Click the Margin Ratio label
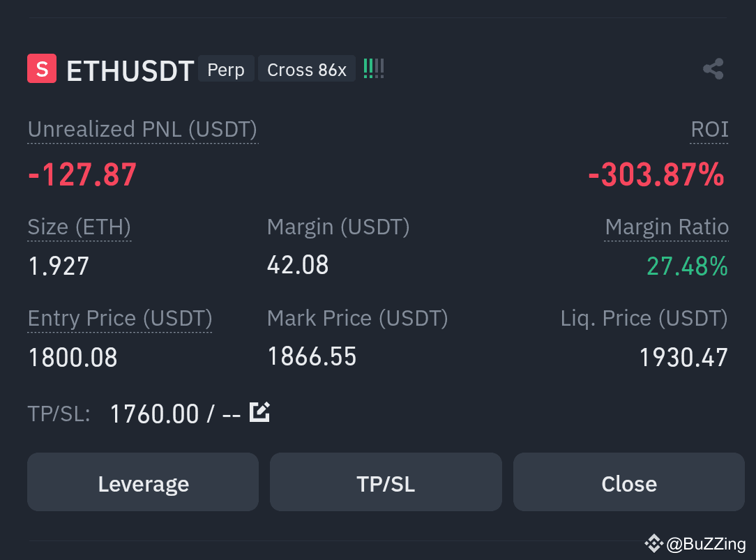 [x=667, y=227]
